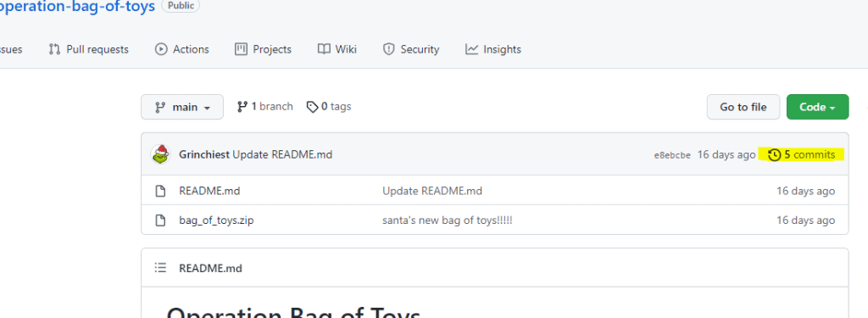Switch to the Projects tab
This screenshot has width=868, height=318.
[x=263, y=49]
